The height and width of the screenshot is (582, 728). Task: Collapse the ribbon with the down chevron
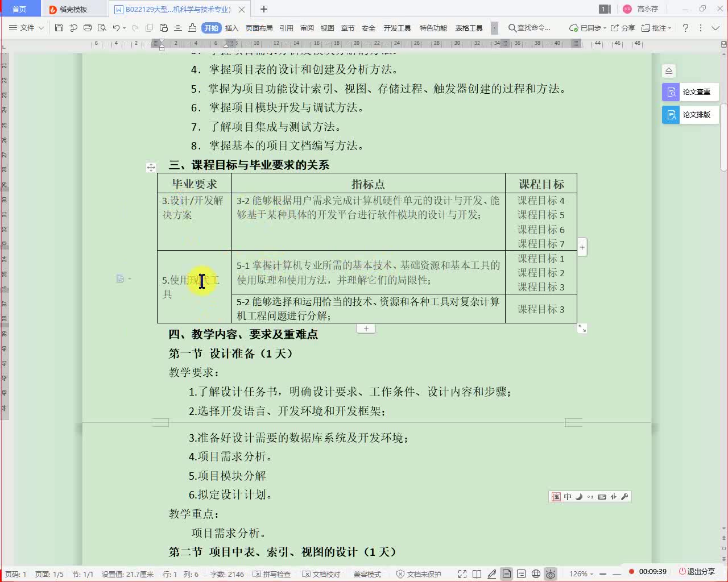715,28
